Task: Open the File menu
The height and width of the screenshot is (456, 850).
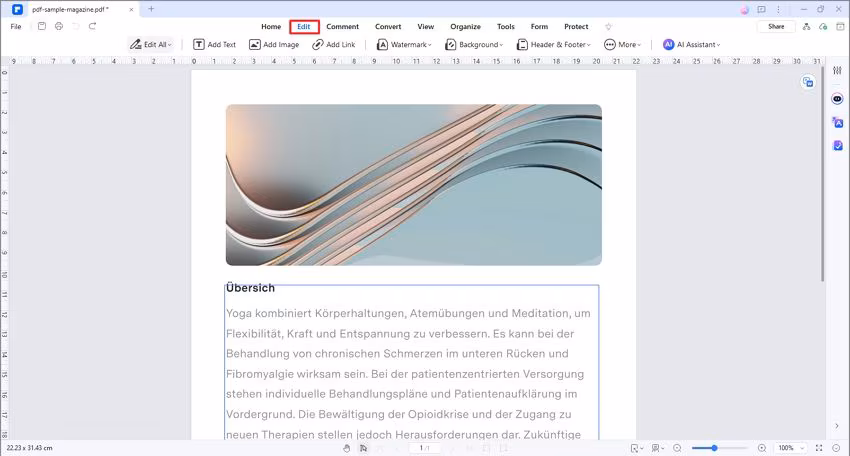Action: pyautogui.click(x=16, y=26)
